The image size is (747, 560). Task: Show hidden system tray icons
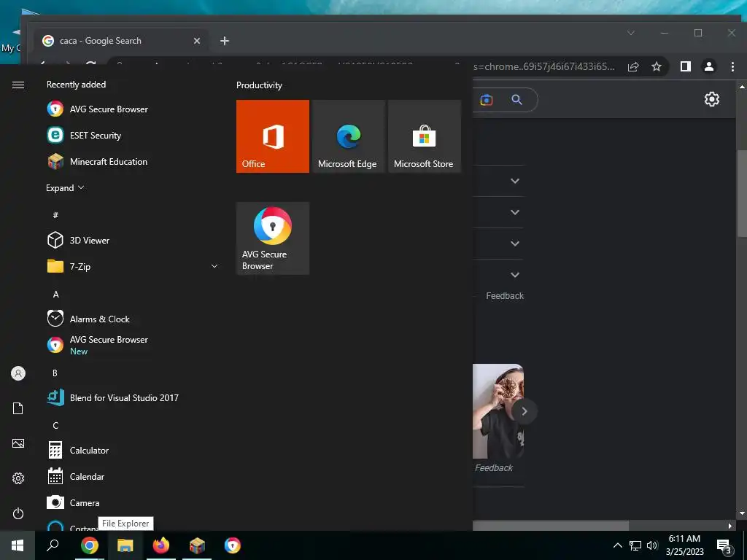[x=617, y=545]
